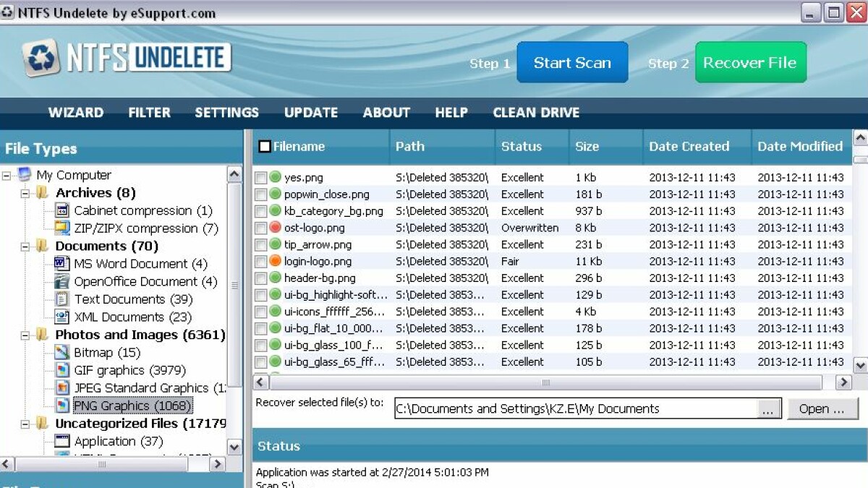The width and height of the screenshot is (868, 488).
Task: Click the NTFS Undelete recycle logo icon
Action: click(x=41, y=58)
